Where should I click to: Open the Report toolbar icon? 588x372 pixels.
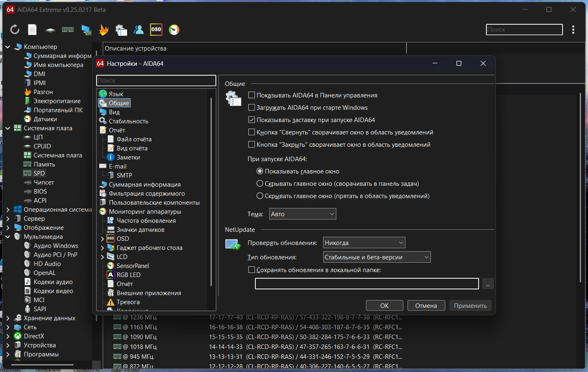32,30
